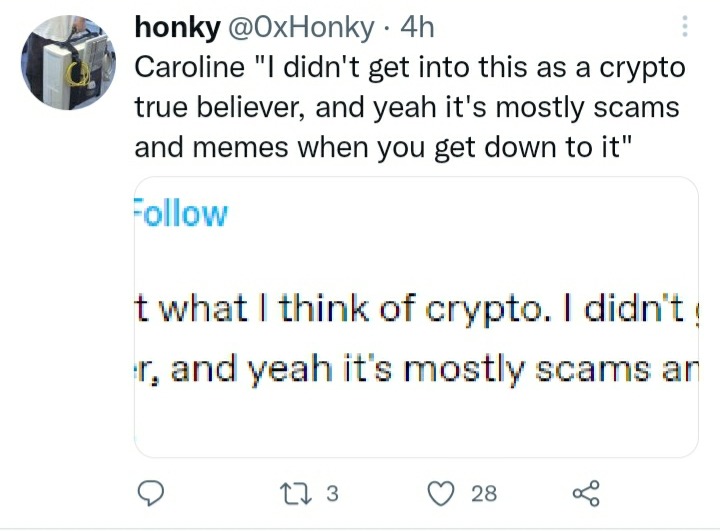Open the three-dot more options menu
720x531 pixels.
(684, 26)
